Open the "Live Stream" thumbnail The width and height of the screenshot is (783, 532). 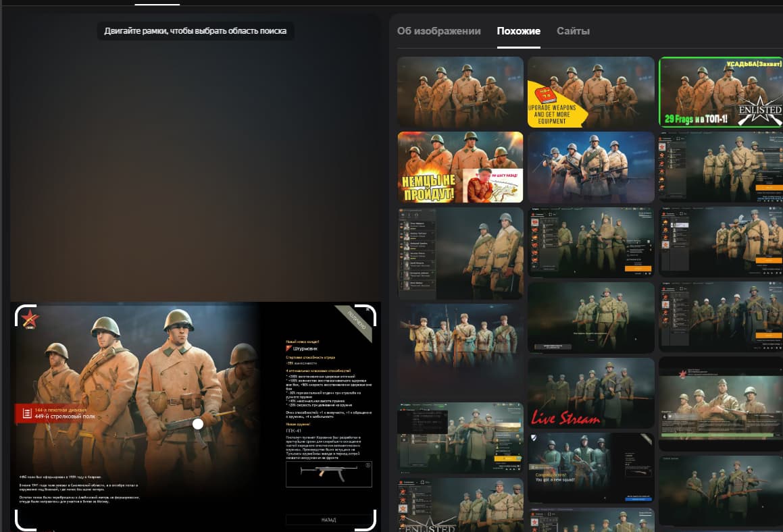coord(590,393)
